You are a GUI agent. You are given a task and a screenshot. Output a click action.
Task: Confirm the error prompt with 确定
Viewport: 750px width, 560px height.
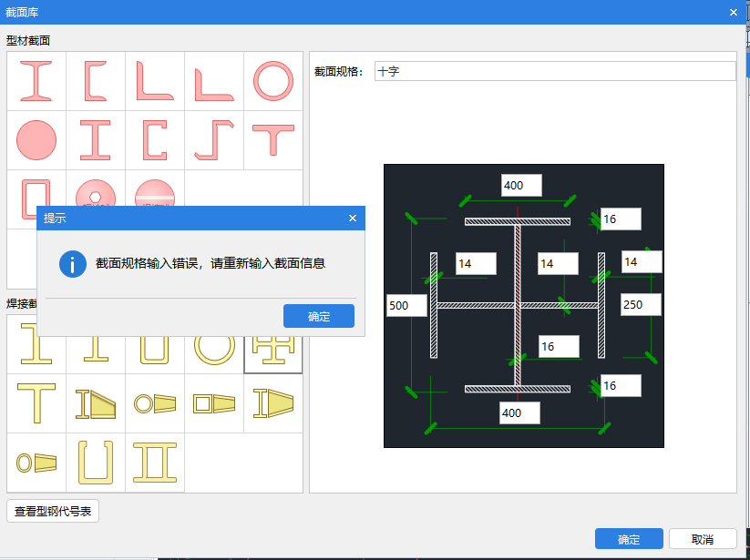[x=319, y=316]
